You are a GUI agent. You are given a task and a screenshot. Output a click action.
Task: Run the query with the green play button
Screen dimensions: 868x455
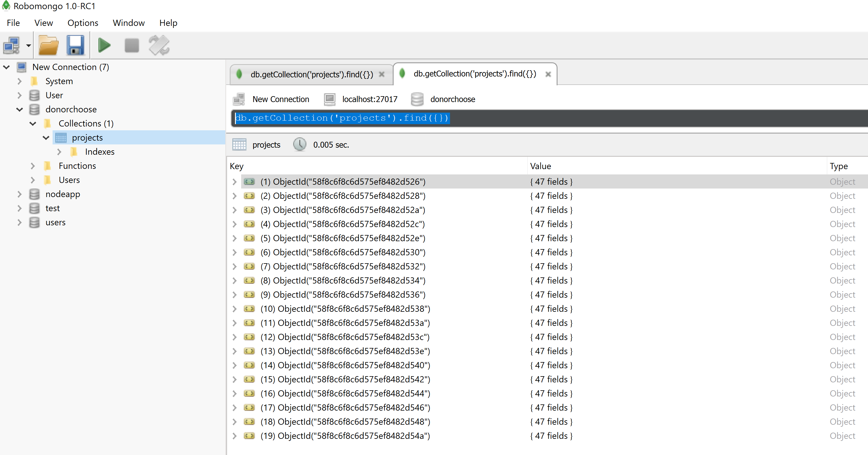[x=104, y=46]
